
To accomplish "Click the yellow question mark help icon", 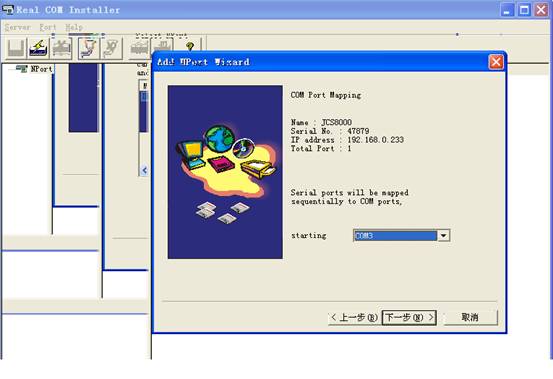I will (x=190, y=46).
